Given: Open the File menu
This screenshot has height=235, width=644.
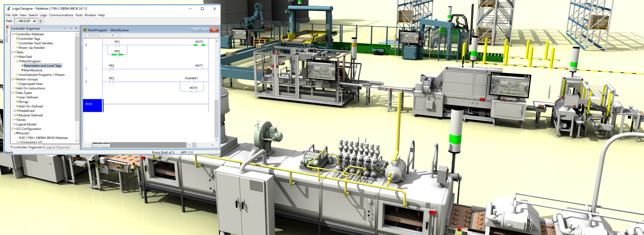Looking at the screenshot, I should 8,15.
